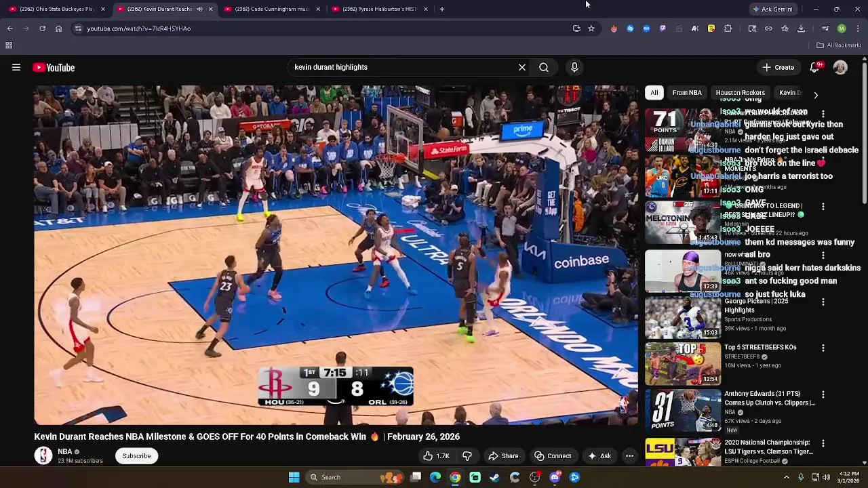Mute the Kevin Durant tab audio icon

199,9
